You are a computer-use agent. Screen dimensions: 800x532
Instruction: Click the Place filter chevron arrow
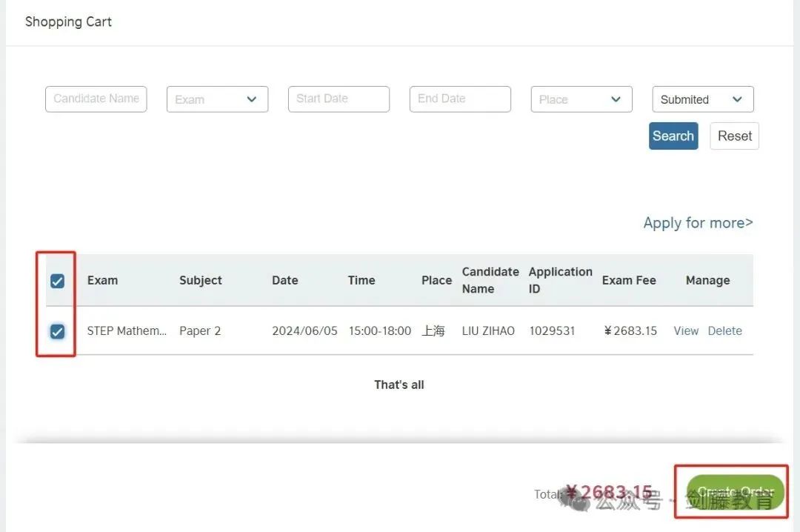coord(616,99)
